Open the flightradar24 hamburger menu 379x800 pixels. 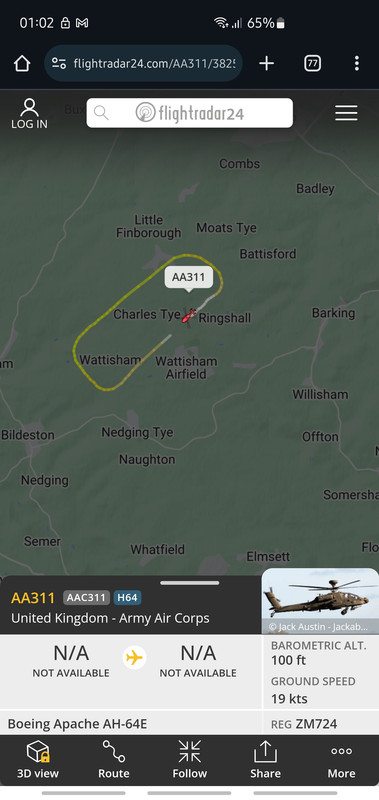346,113
